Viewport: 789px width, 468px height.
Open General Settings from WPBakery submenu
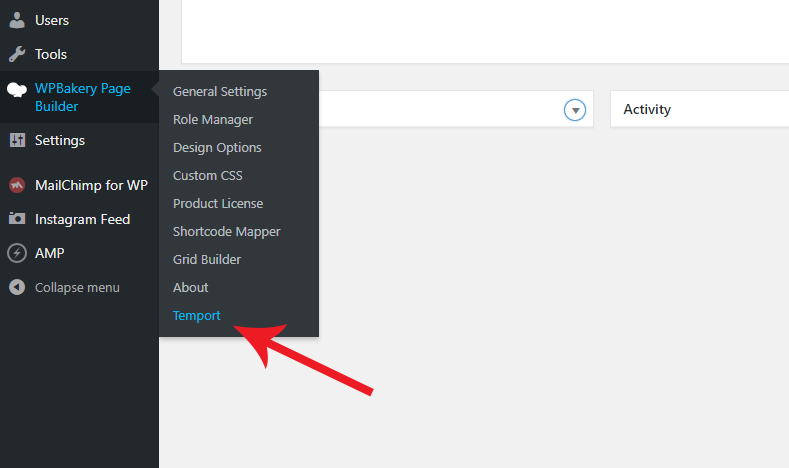(x=220, y=91)
